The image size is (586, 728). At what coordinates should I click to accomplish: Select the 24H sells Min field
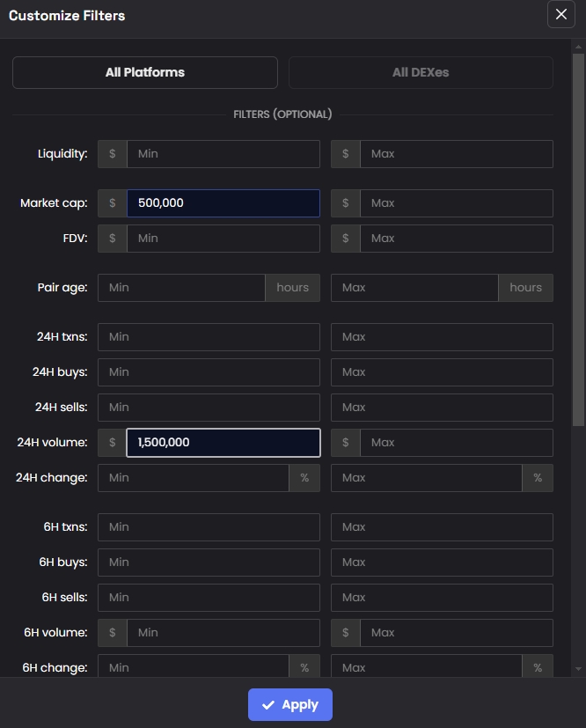(209, 408)
